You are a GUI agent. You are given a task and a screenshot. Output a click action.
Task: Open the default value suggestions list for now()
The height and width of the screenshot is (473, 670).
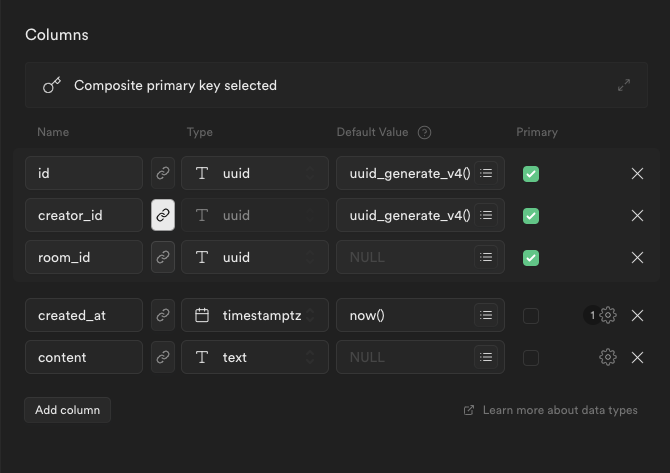point(486,315)
